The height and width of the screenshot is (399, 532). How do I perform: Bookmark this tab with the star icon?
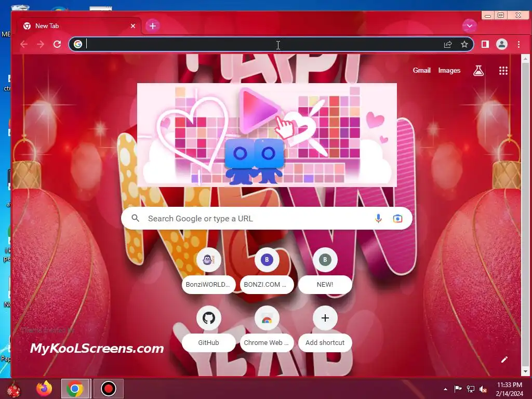(x=464, y=44)
